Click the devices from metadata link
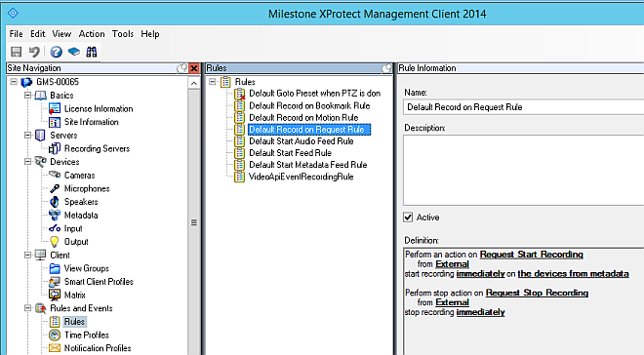The image size is (644, 355). tap(574, 274)
